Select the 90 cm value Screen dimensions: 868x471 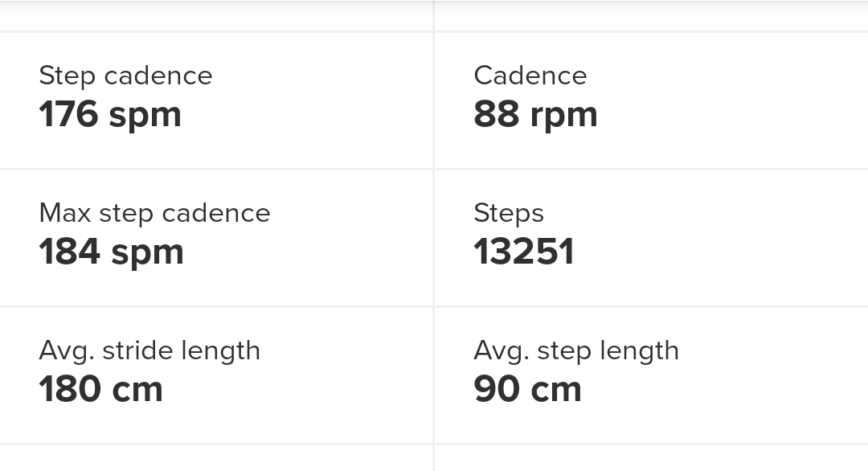pos(527,389)
